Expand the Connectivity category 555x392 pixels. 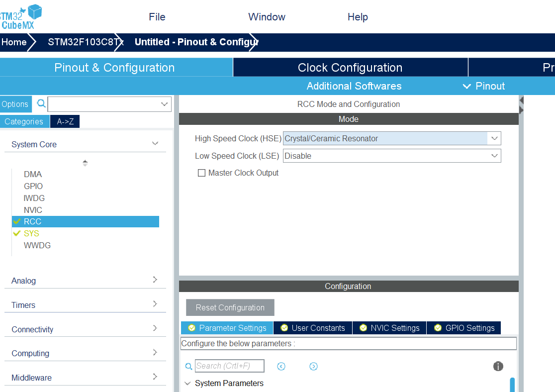pyautogui.click(x=155, y=328)
